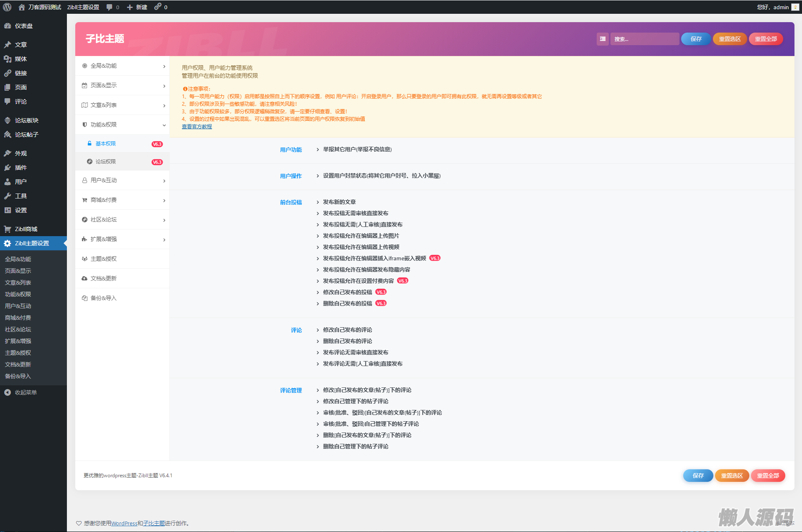Click the 仪表盘 dashboard icon

[8, 26]
